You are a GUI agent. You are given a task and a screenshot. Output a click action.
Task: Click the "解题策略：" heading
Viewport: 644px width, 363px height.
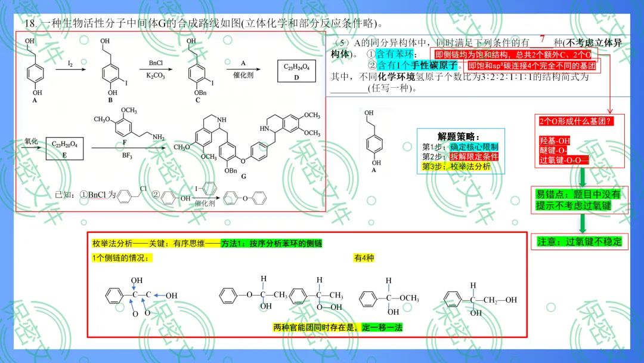click(458, 137)
